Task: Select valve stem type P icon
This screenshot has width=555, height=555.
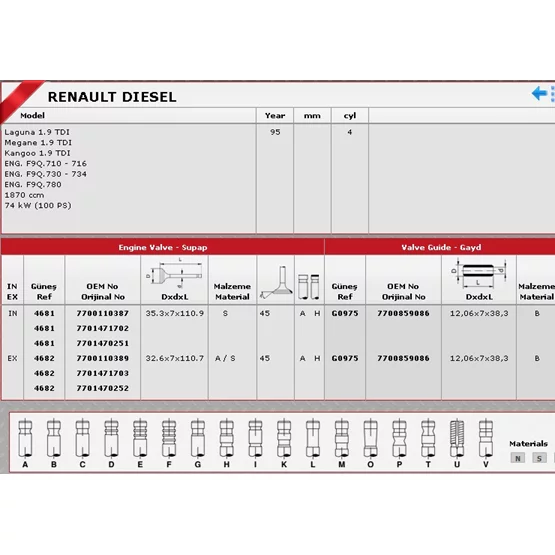Action: [399, 439]
